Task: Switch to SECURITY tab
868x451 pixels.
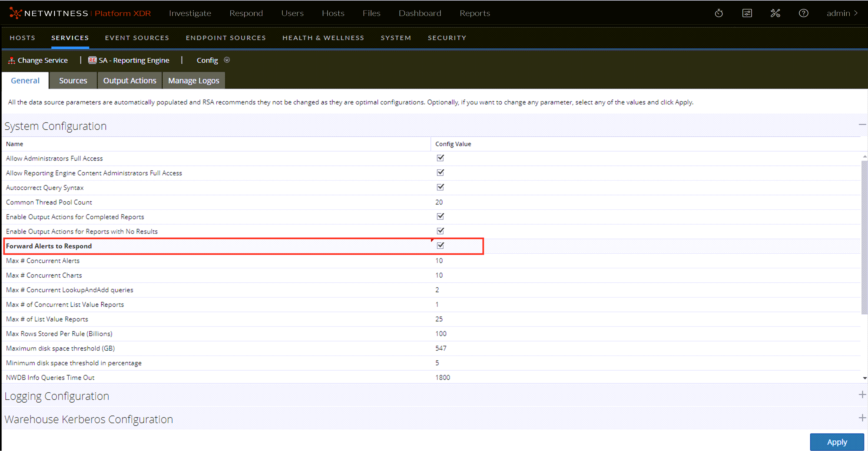Action: 447,38
